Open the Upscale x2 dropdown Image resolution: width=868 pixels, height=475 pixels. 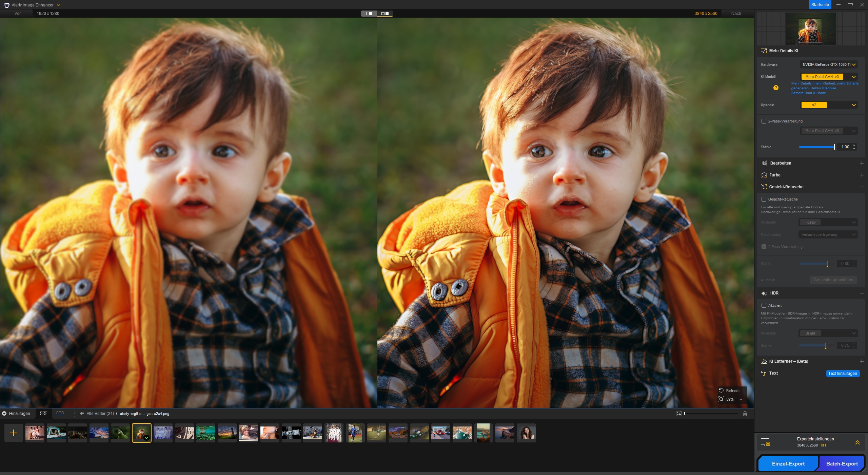(x=829, y=105)
